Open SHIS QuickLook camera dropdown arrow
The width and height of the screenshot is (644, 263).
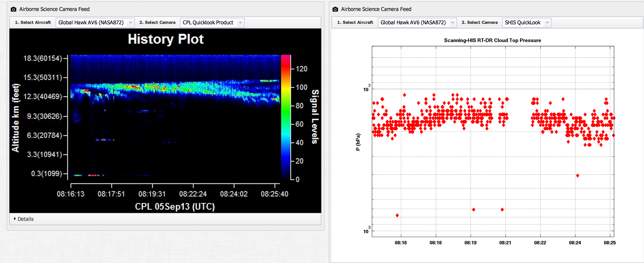pyautogui.click(x=547, y=22)
